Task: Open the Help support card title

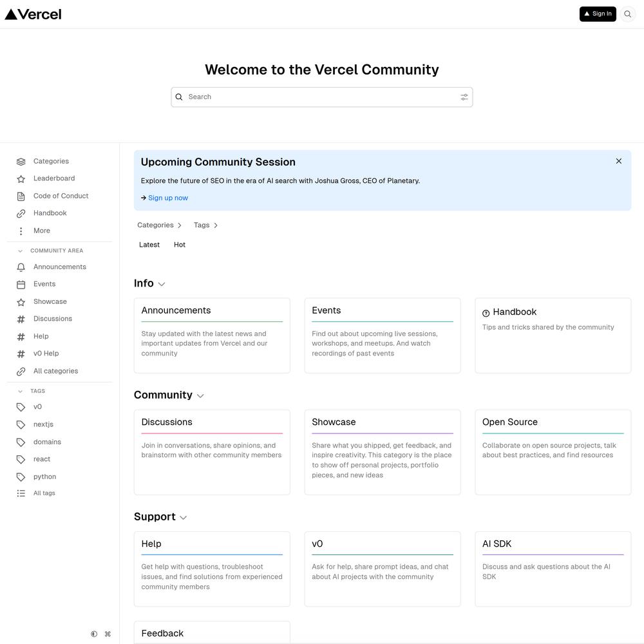Action: coord(151,544)
